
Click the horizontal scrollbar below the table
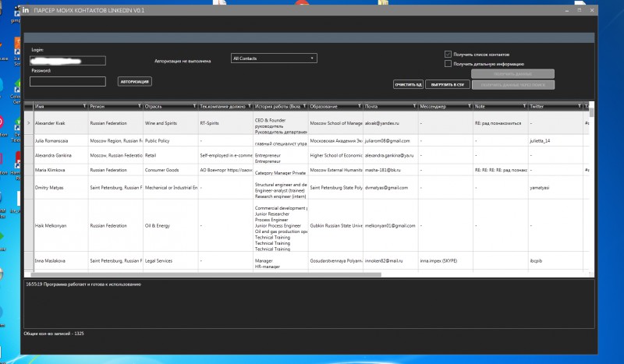206,274
